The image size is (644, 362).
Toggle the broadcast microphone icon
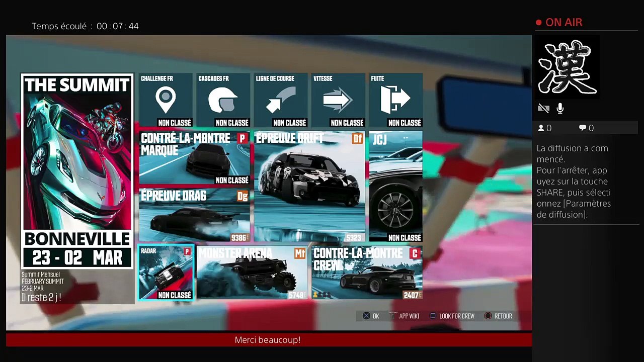pyautogui.click(x=560, y=108)
